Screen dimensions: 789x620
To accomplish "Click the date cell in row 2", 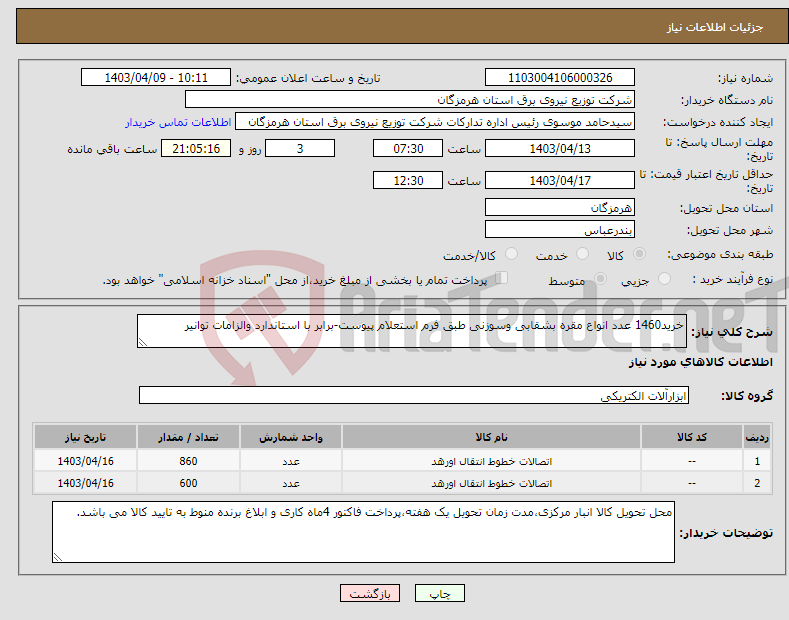I will pos(86,483).
